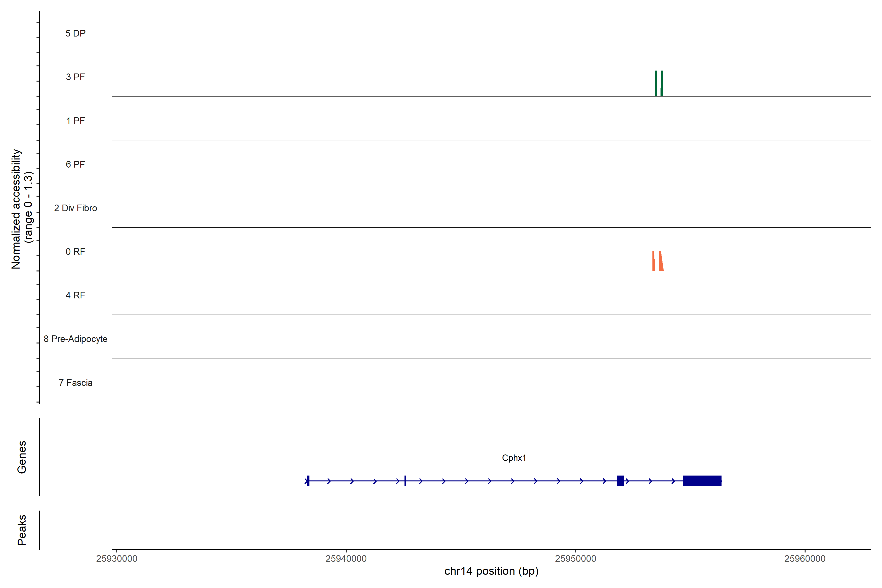This screenshot has height=588, width=882.
Task: Click the 2 Div Fibro track label
Action: point(75,208)
